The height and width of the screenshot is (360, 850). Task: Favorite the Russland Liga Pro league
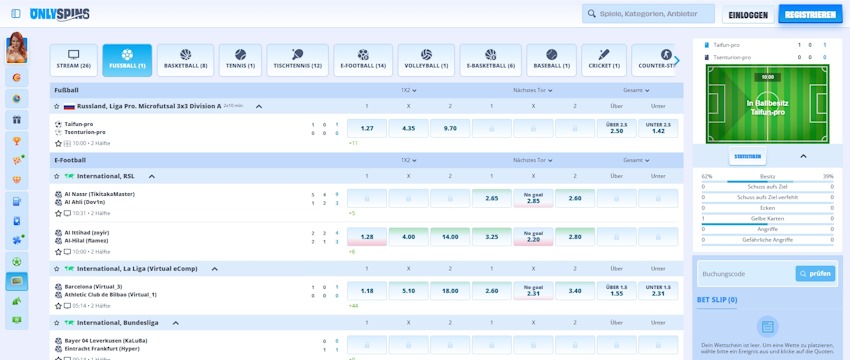[x=56, y=106]
